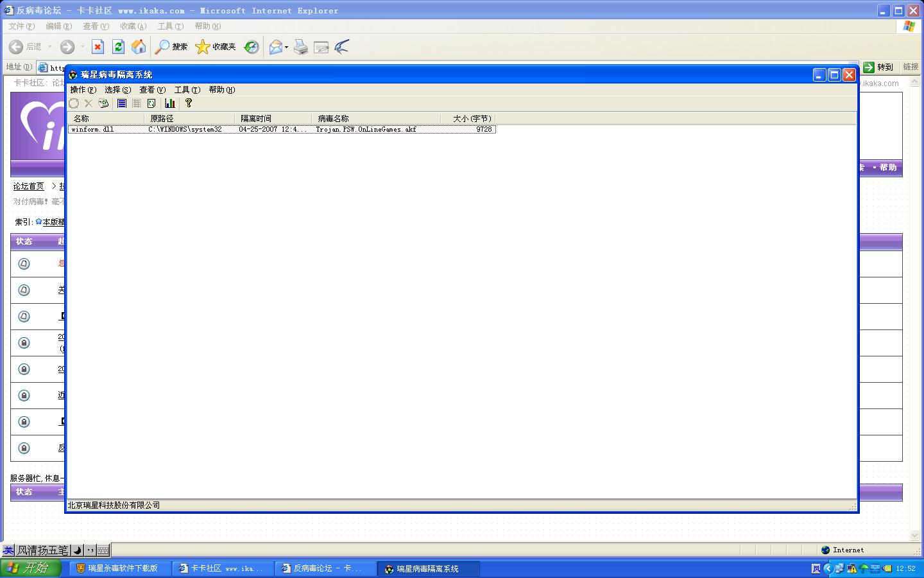This screenshot has height=578, width=924.
Task: Switch to 反病毒论坛 taskbar button
Action: point(325,568)
